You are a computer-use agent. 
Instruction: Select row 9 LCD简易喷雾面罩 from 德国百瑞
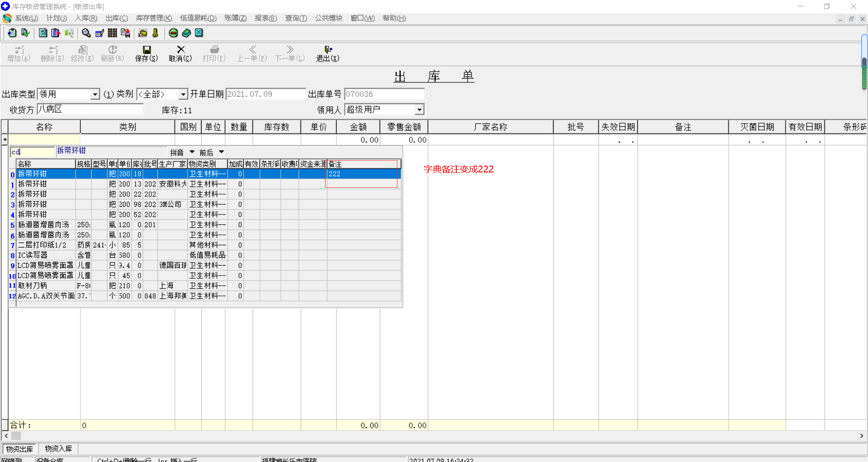[209, 266]
